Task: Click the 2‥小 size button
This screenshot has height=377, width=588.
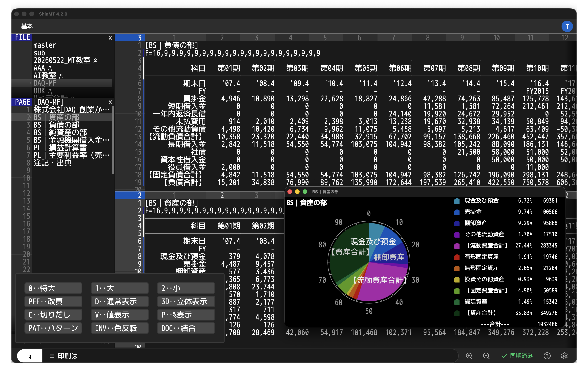Action: [186, 288]
